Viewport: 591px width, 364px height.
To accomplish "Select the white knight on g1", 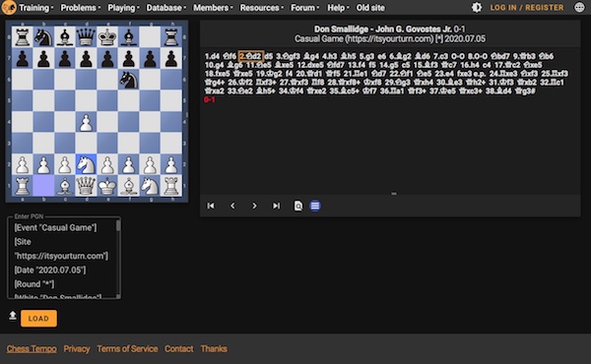I will (x=150, y=186).
